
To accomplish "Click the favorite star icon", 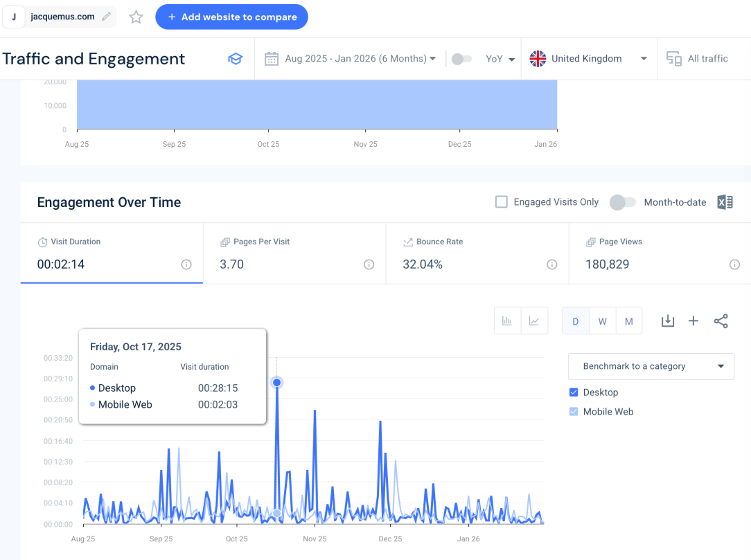I will [x=136, y=17].
